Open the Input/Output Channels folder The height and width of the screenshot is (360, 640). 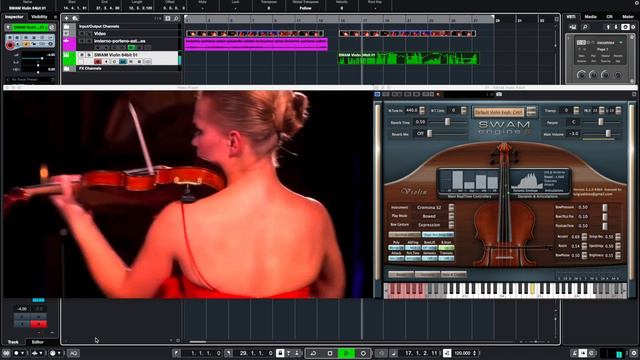tap(67, 27)
